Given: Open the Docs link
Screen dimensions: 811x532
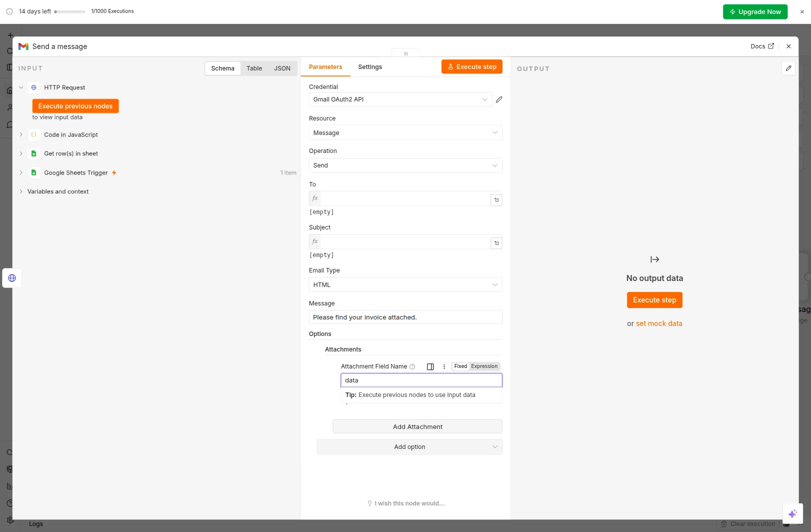Looking at the screenshot, I should click(x=762, y=46).
